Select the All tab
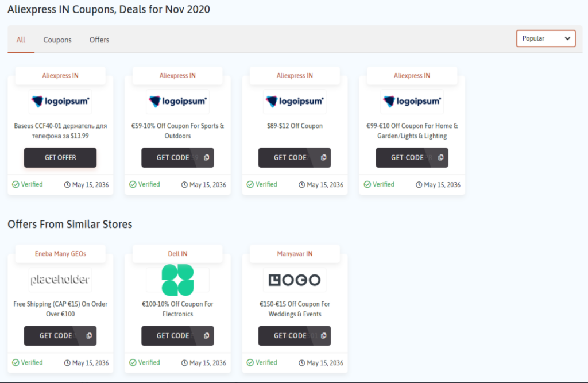The image size is (588, 383). (21, 40)
